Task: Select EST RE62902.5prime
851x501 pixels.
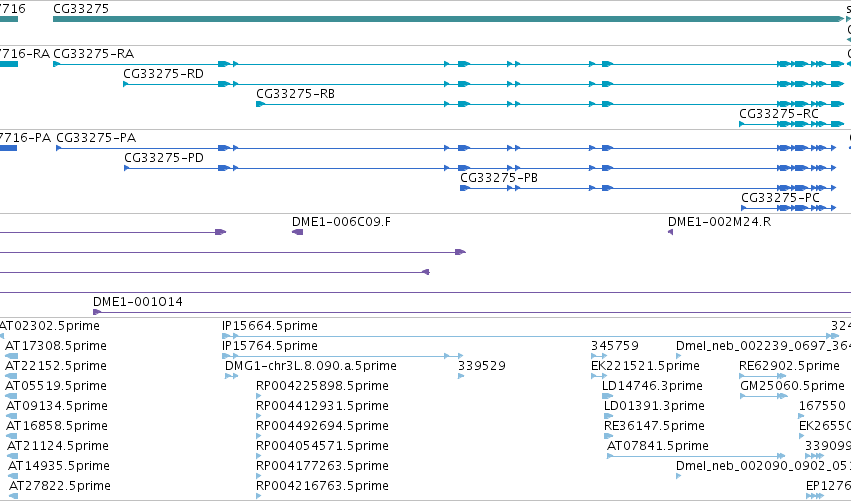Action: coord(789,366)
